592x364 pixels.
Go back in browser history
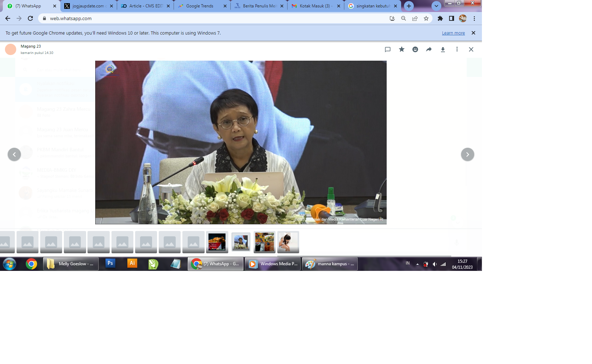[8, 18]
